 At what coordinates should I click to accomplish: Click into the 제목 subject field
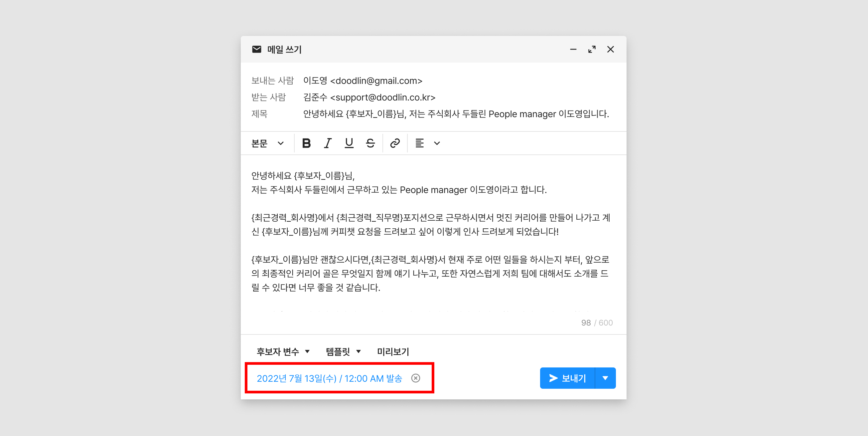(456, 114)
